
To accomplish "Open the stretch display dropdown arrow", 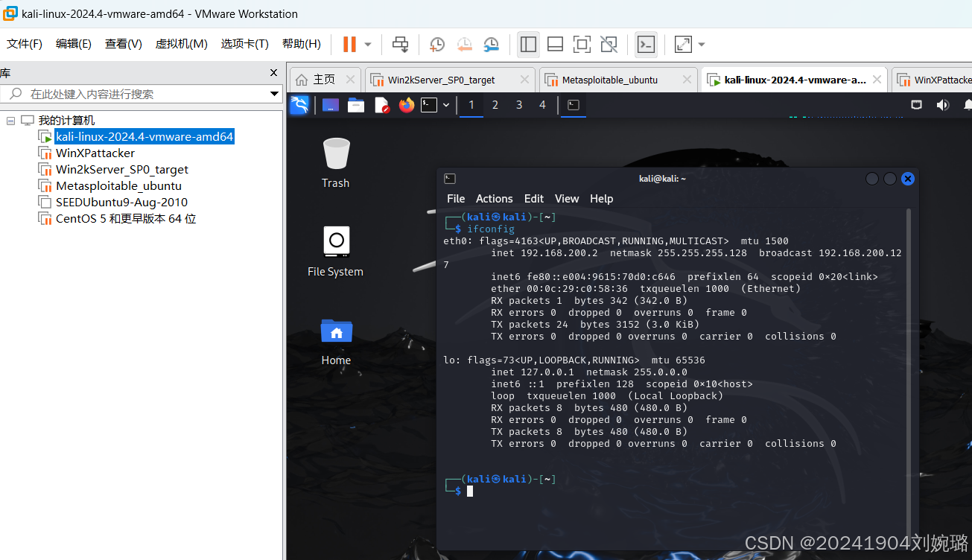I will click(x=702, y=45).
